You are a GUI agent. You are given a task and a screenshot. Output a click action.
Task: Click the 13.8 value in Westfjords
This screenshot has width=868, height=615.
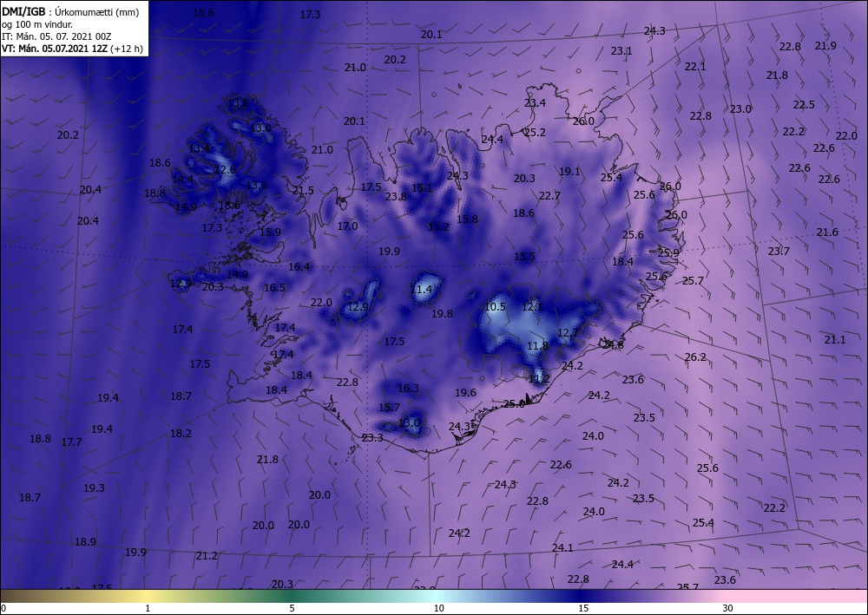tap(238, 103)
